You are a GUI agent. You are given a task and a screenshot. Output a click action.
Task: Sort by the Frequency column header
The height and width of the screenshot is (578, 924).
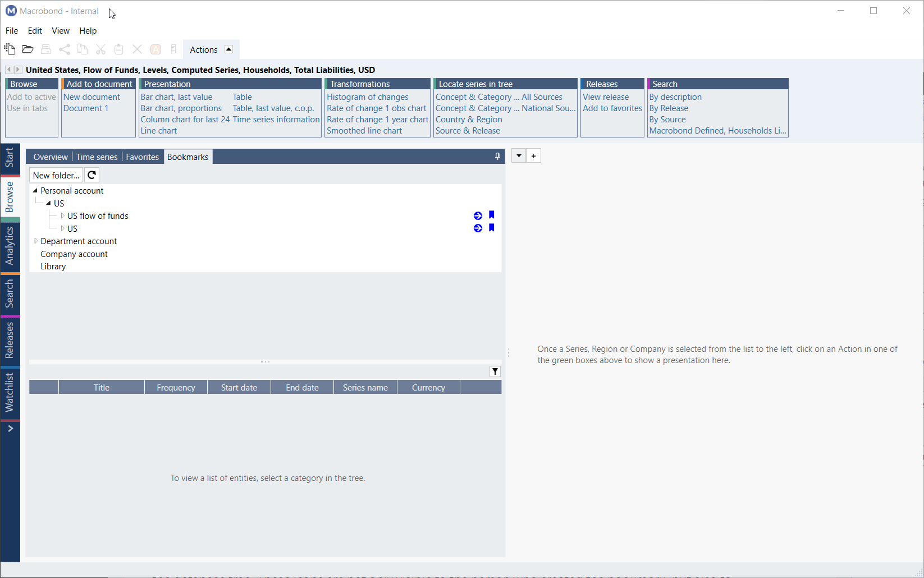coord(176,388)
